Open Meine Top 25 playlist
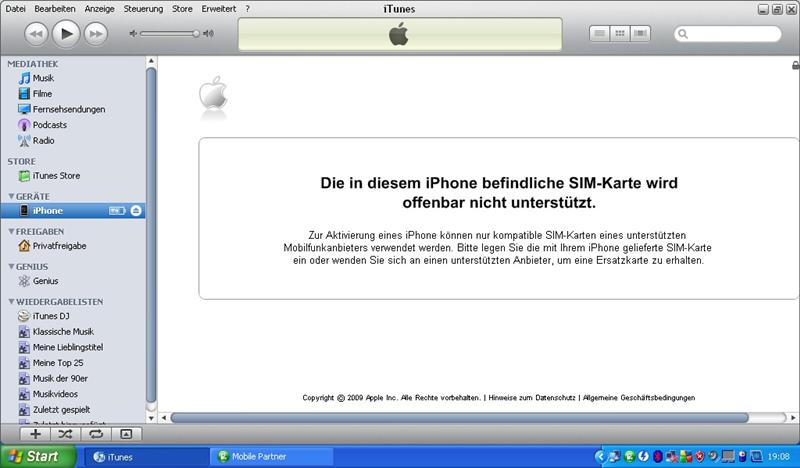 [x=58, y=363]
